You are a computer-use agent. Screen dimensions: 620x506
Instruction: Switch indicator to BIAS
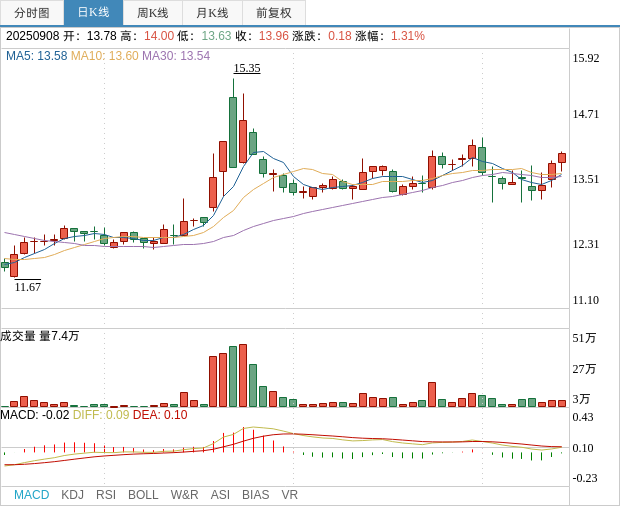[255, 495]
